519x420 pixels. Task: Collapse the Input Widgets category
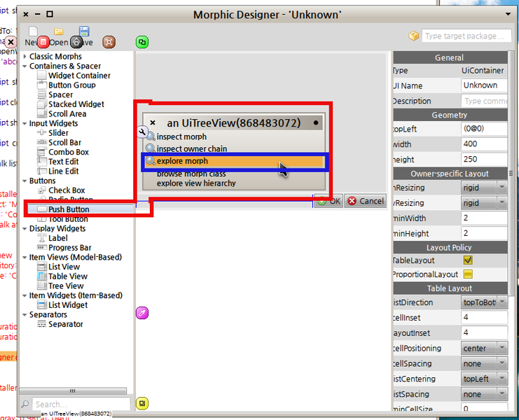point(25,124)
